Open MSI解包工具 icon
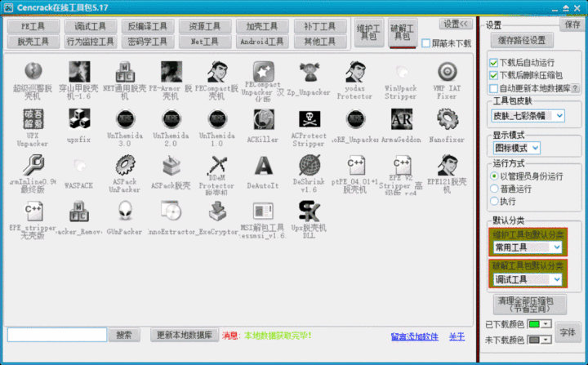This screenshot has height=365, width=588. coord(263,211)
